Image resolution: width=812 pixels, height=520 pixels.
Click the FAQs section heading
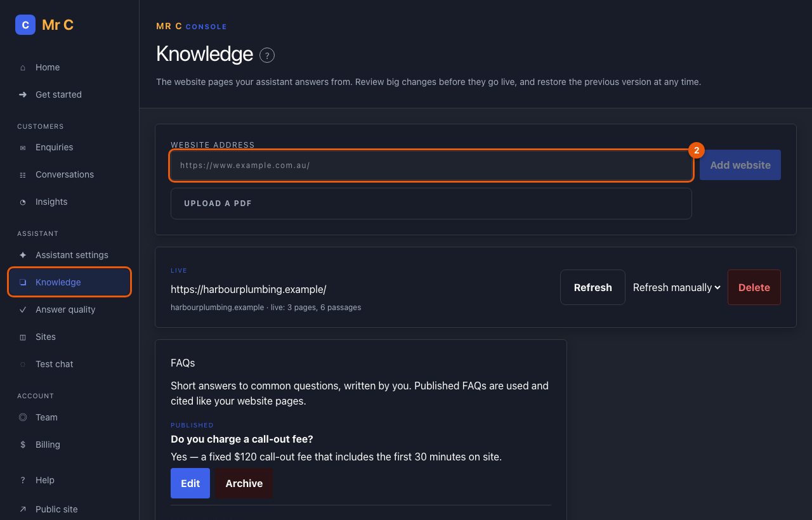tap(183, 363)
